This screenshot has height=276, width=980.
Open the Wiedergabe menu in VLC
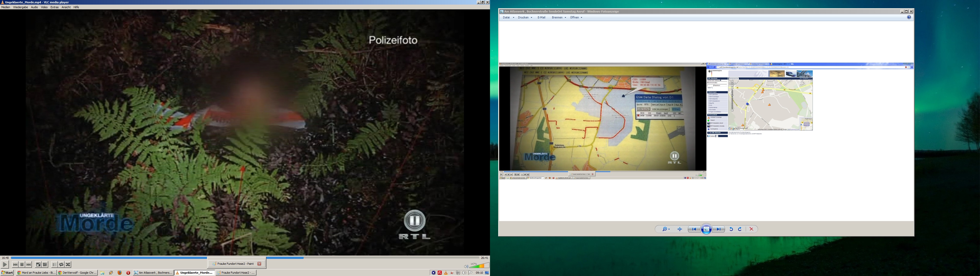(20, 7)
